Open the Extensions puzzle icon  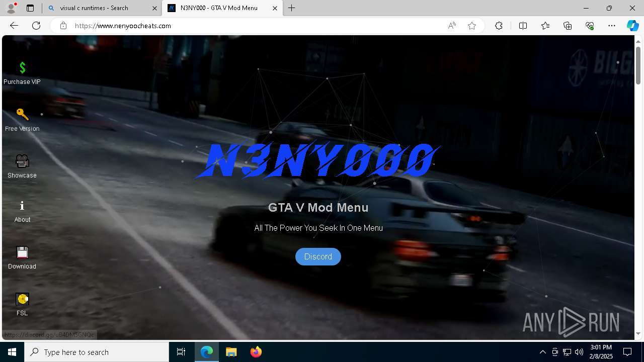(499, 26)
